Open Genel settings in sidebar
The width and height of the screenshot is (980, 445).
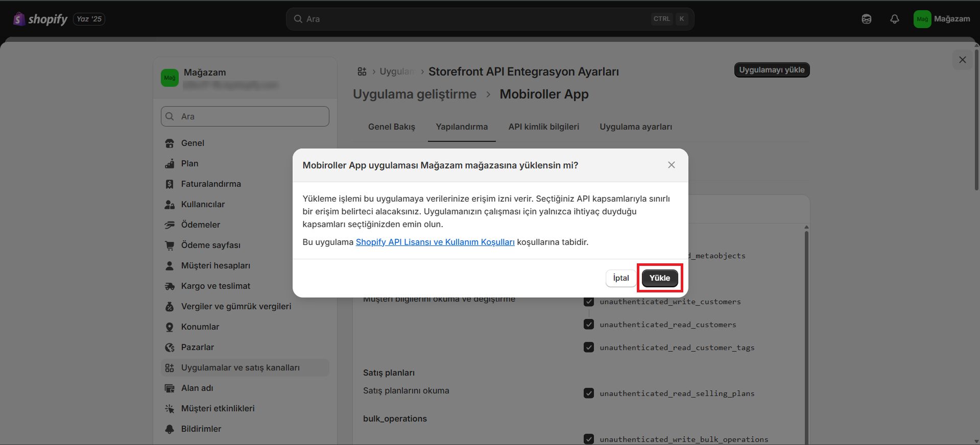tap(245, 143)
